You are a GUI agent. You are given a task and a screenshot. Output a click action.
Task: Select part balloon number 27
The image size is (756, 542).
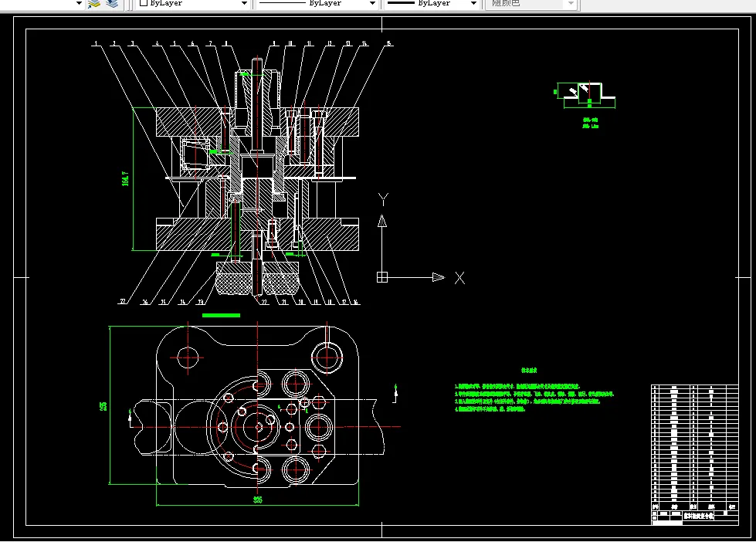click(x=123, y=301)
